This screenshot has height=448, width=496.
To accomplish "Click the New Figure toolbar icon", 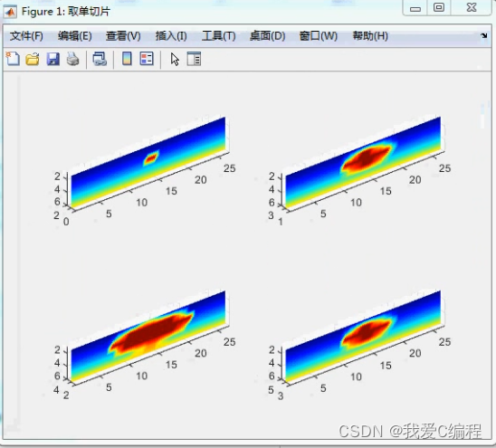I will (x=13, y=59).
